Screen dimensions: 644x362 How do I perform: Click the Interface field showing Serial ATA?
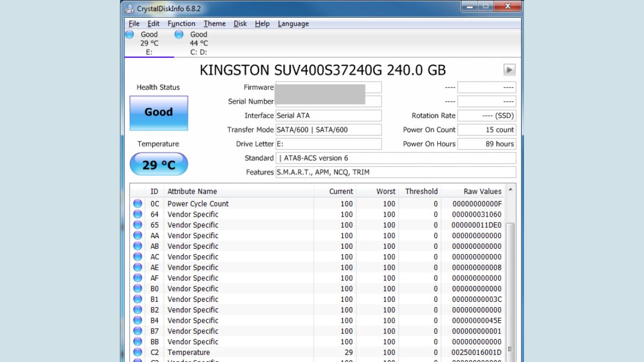click(328, 115)
